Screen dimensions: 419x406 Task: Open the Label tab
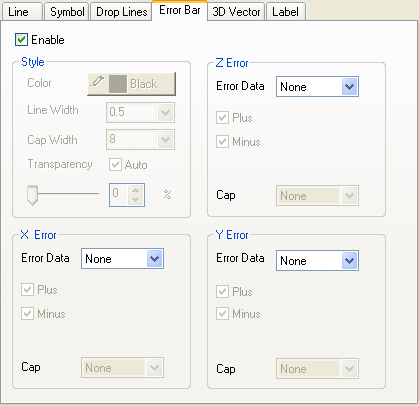285,12
